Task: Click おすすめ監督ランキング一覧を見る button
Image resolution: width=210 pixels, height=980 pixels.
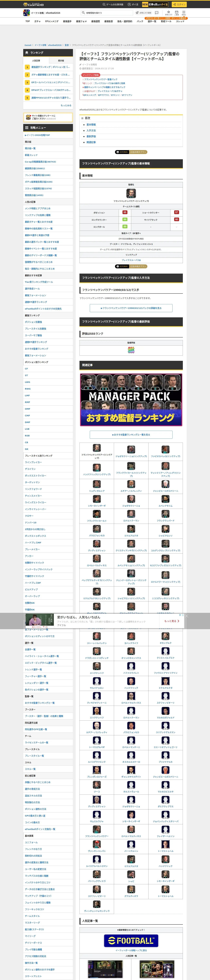Action: (x=131, y=434)
